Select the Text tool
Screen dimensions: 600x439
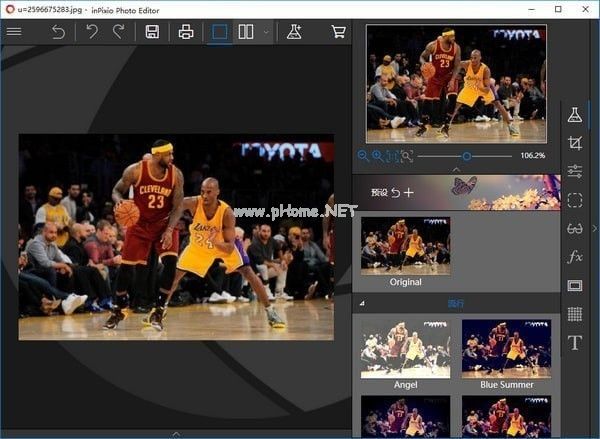[x=574, y=343]
